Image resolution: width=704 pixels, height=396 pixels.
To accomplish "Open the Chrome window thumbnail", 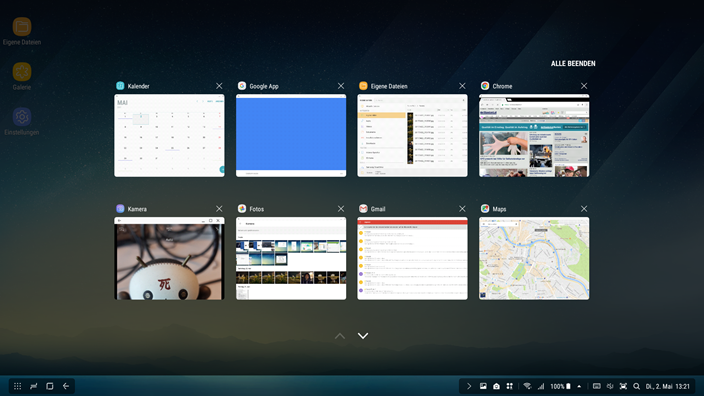I will pos(534,136).
